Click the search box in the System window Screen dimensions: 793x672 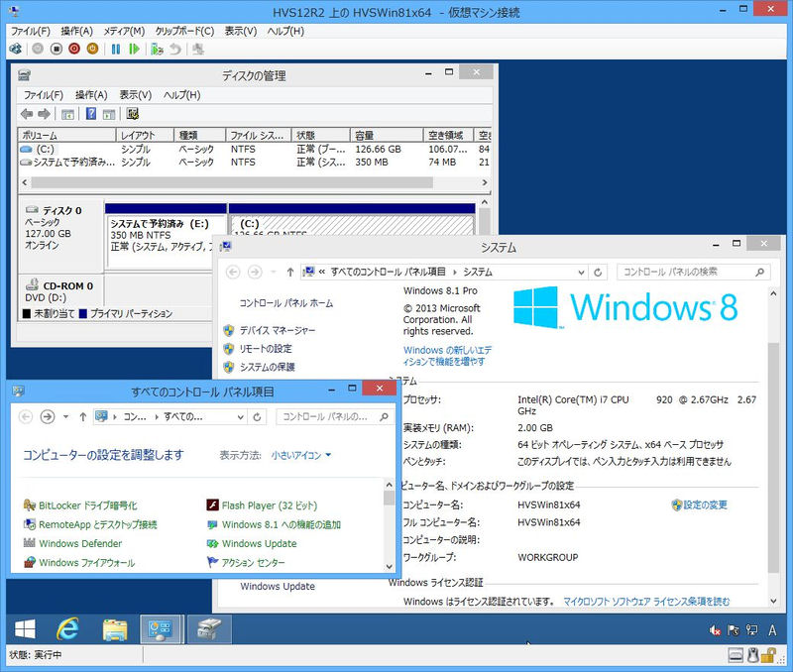click(693, 272)
